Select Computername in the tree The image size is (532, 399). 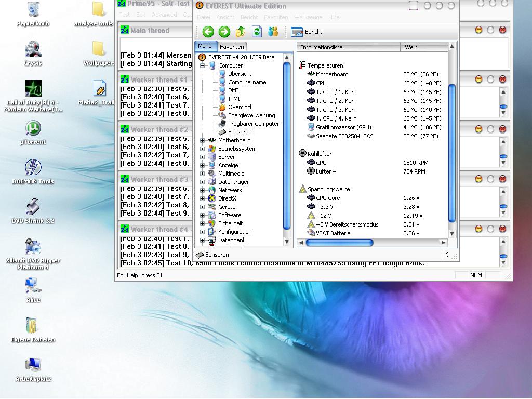pyautogui.click(x=247, y=82)
